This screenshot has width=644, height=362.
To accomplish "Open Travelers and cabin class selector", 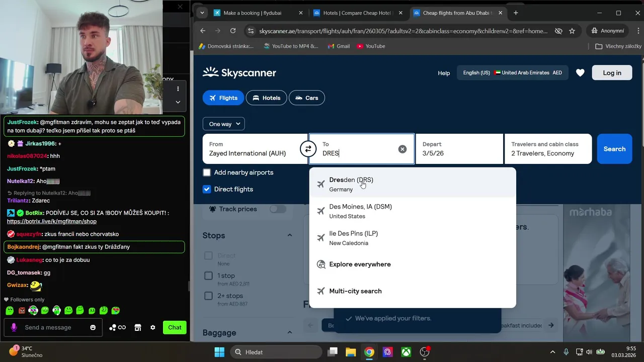I will (548, 149).
